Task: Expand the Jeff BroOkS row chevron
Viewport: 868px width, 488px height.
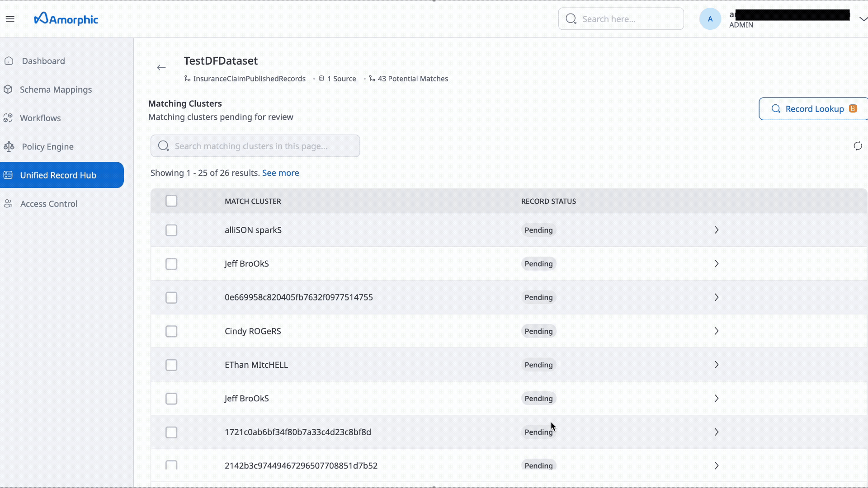Action: 717,263
